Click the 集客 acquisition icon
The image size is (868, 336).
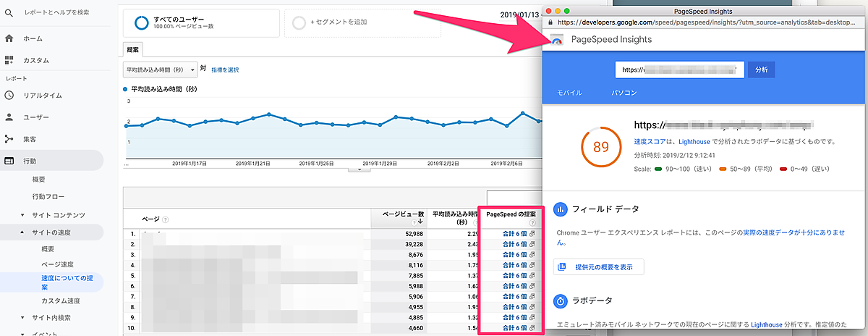pyautogui.click(x=9, y=138)
